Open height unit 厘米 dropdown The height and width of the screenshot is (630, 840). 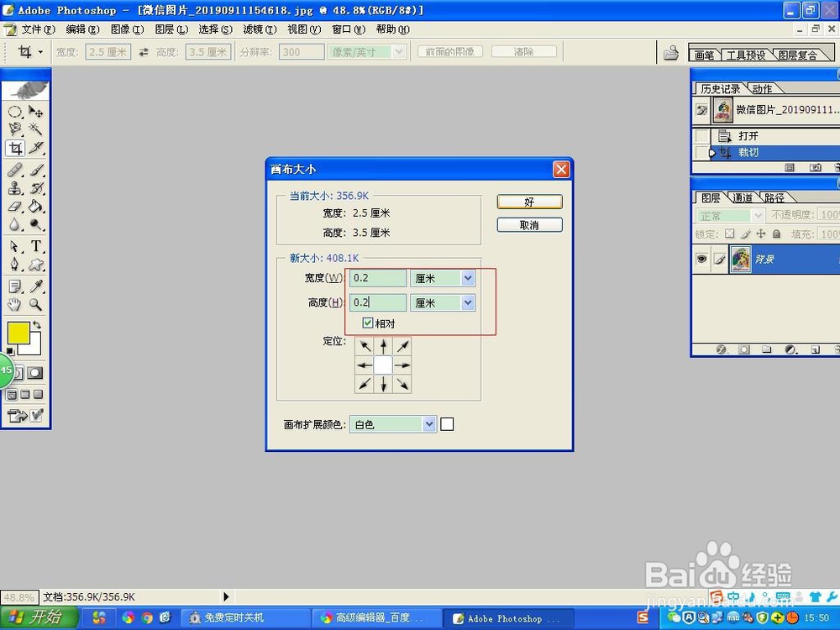point(468,302)
